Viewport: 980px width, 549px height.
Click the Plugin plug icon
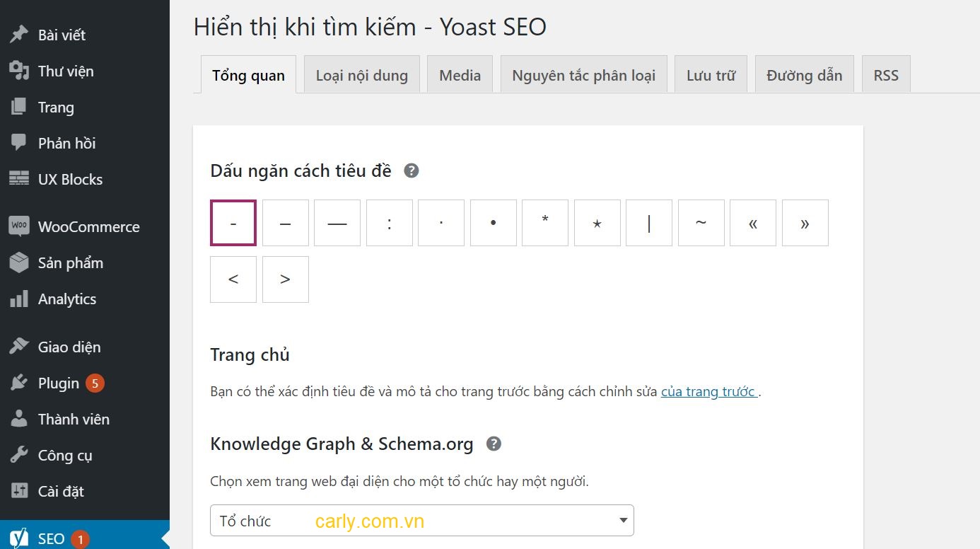point(19,383)
